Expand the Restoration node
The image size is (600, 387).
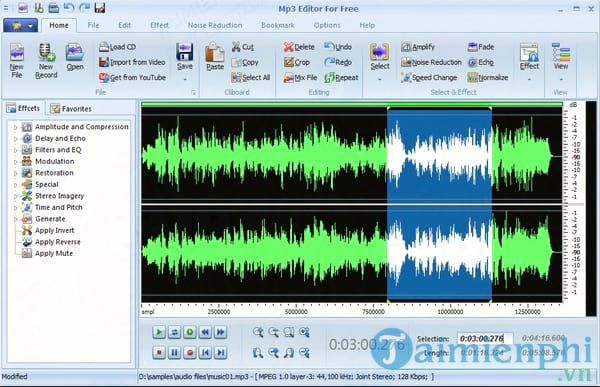pyautogui.click(x=15, y=173)
